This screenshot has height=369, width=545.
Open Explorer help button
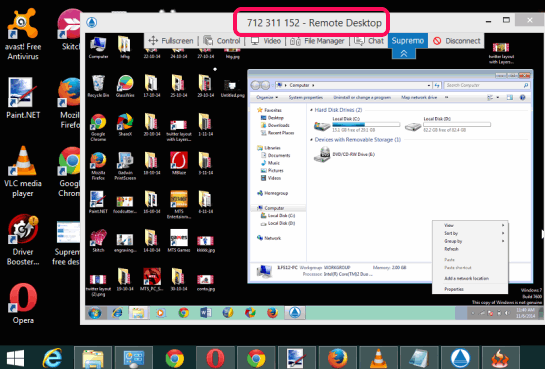pos(522,98)
